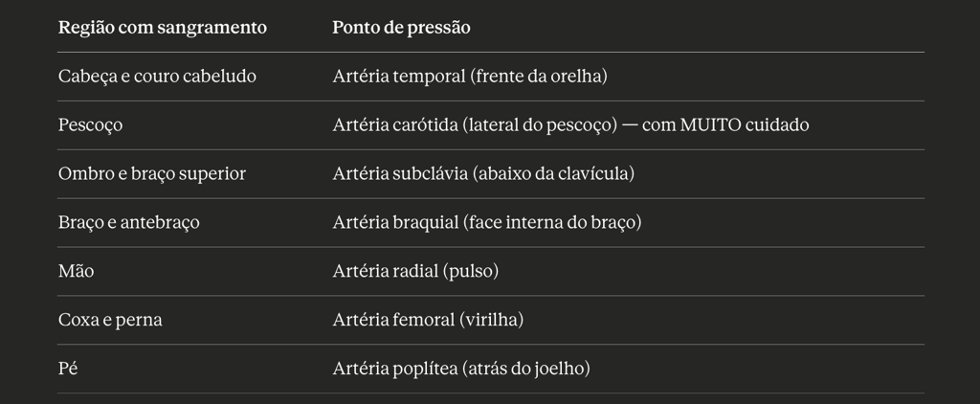Click 'Artéria femoral (virilha)' text
The height and width of the screenshot is (404, 980).
click(x=428, y=321)
